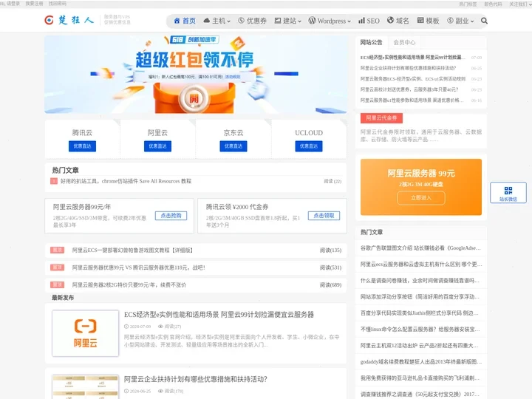Click the 点击抢购 button
Viewport: 532px width, 399px height.
[x=171, y=216]
